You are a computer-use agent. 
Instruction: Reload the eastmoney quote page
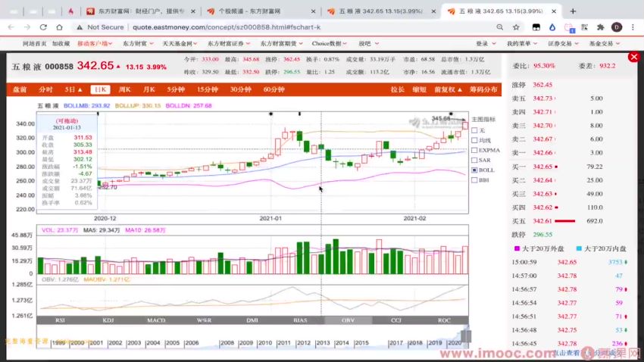coord(43,27)
